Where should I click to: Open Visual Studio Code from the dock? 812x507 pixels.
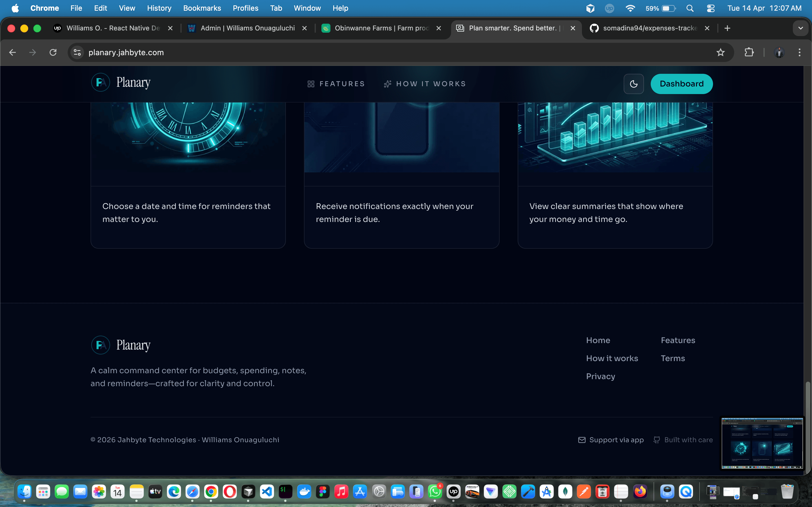[267, 492]
